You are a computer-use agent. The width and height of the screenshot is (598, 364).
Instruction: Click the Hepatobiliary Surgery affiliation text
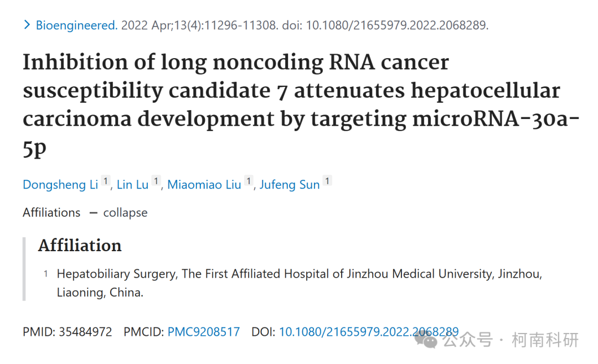pyautogui.click(x=300, y=283)
